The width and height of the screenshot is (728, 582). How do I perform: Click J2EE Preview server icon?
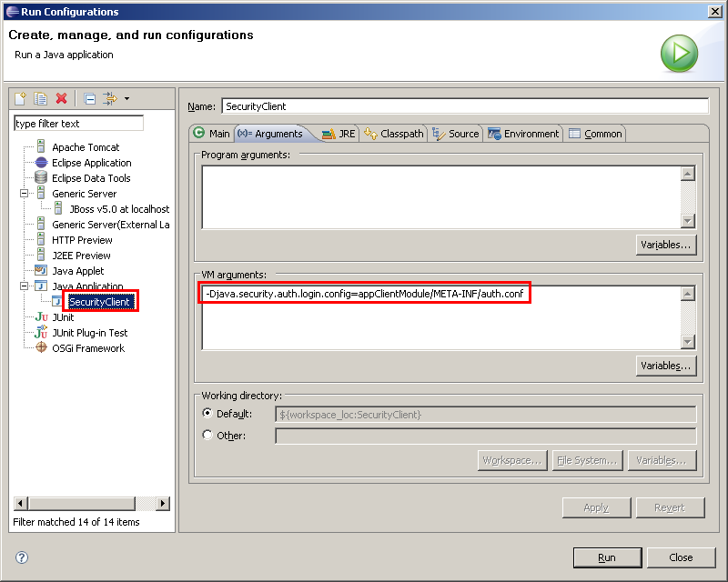[x=41, y=256]
